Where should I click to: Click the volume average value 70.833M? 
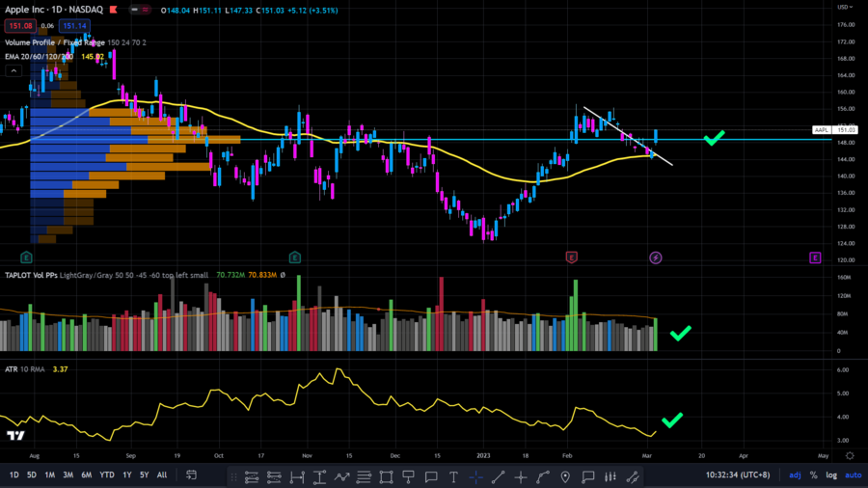(x=262, y=275)
